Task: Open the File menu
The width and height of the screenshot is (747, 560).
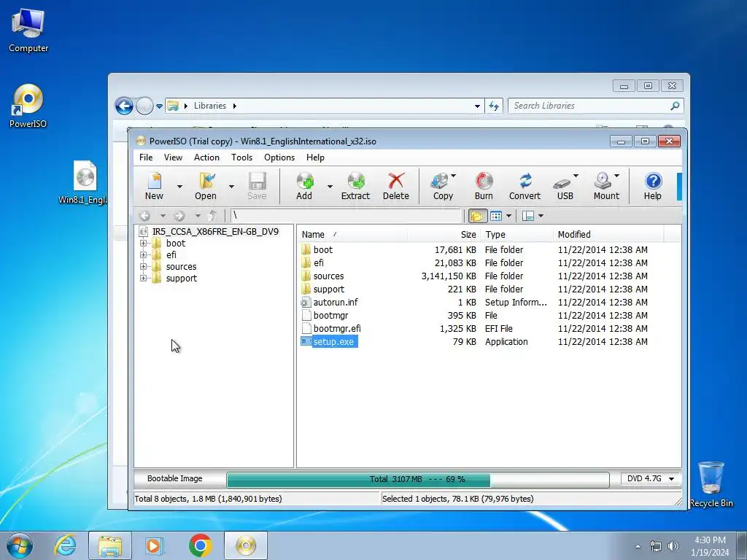Action: click(146, 157)
